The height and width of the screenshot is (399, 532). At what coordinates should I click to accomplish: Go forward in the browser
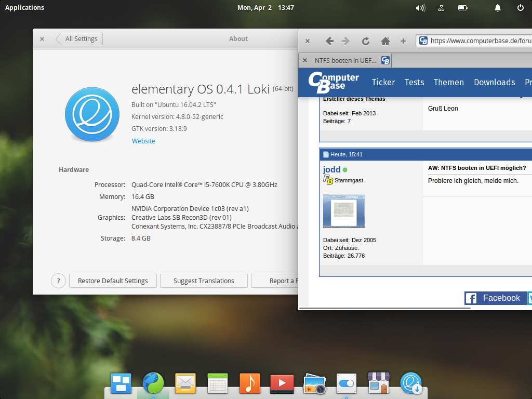pos(345,41)
